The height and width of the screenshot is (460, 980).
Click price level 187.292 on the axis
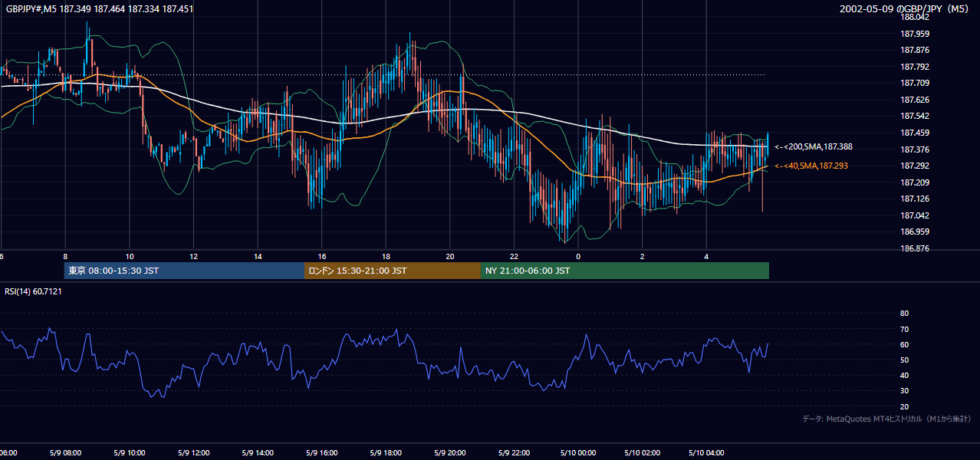(x=914, y=166)
